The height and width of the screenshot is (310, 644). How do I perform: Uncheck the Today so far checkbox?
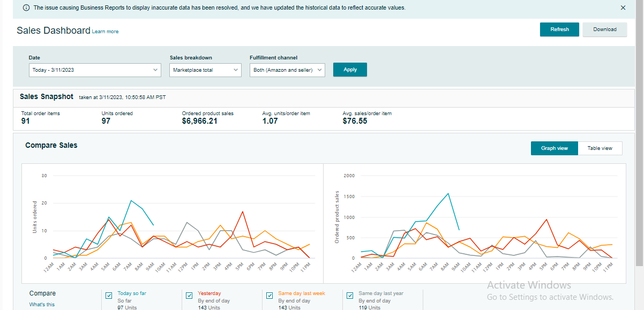[109, 295]
